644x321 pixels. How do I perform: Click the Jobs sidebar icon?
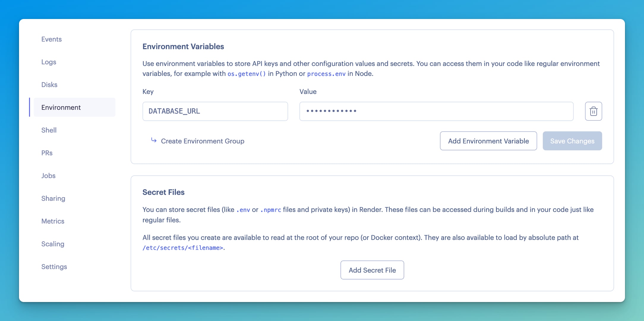48,175
